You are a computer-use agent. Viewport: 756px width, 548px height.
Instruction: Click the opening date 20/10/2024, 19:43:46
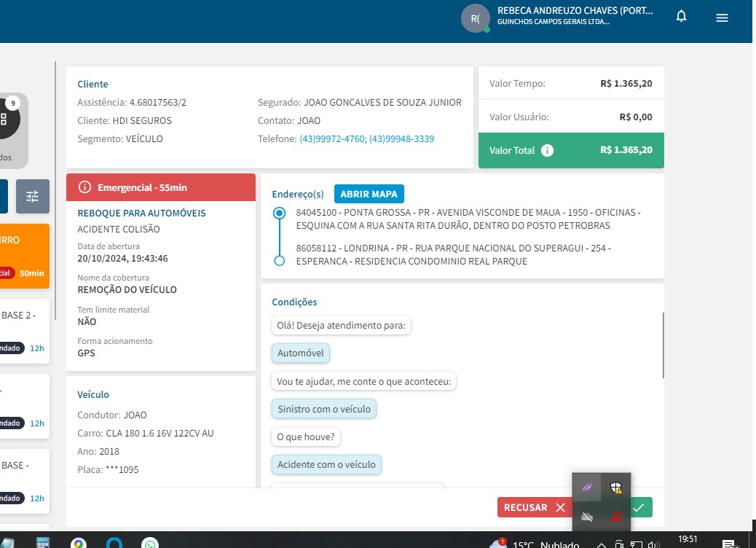(122, 259)
